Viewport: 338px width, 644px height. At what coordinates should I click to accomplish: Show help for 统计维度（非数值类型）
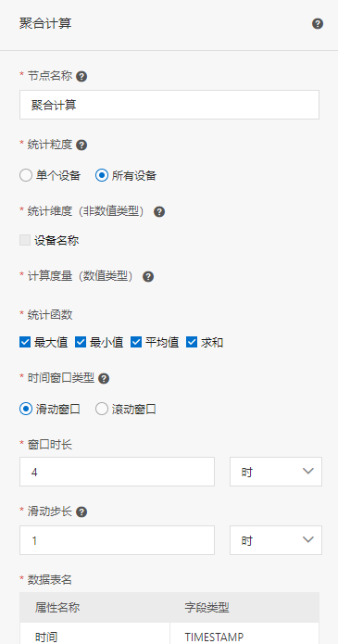click(x=159, y=212)
